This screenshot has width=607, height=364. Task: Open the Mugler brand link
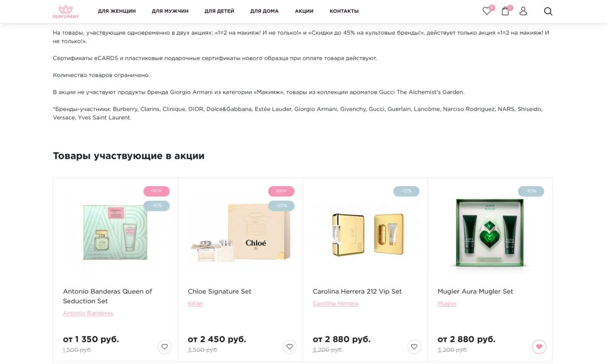pyautogui.click(x=447, y=303)
